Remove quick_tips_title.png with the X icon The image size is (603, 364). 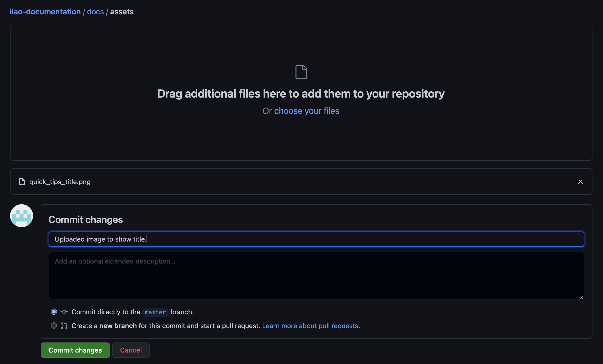(580, 182)
